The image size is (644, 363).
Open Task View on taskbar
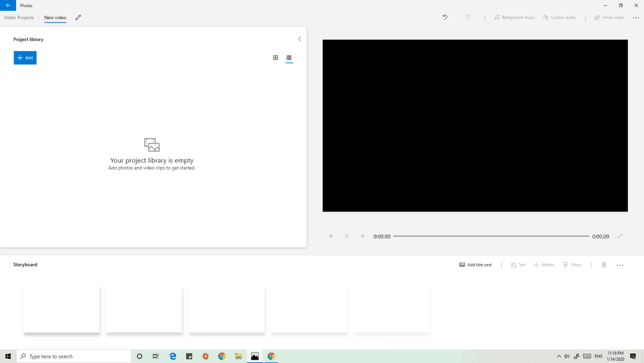pyautogui.click(x=156, y=357)
